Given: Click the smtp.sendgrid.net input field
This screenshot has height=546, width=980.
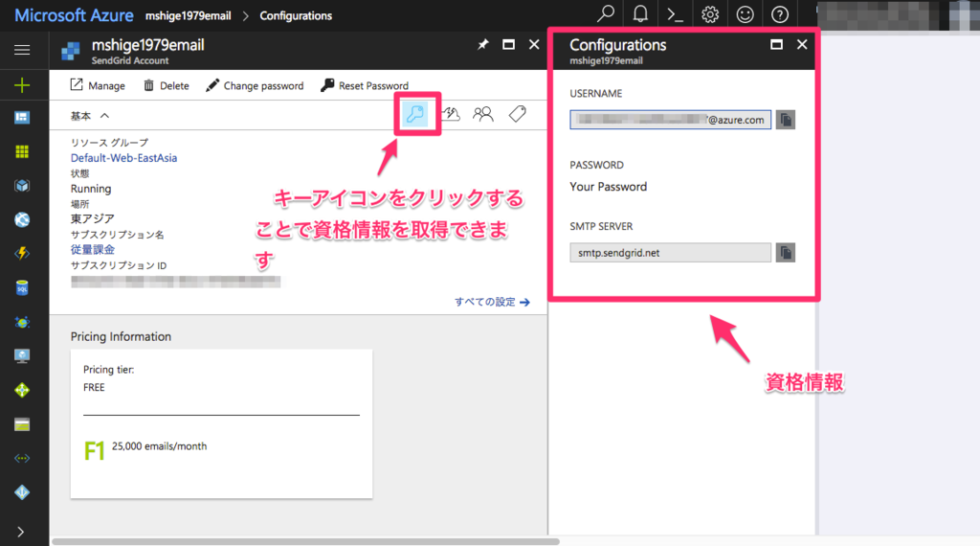Looking at the screenshot, I should pos(670,253).
